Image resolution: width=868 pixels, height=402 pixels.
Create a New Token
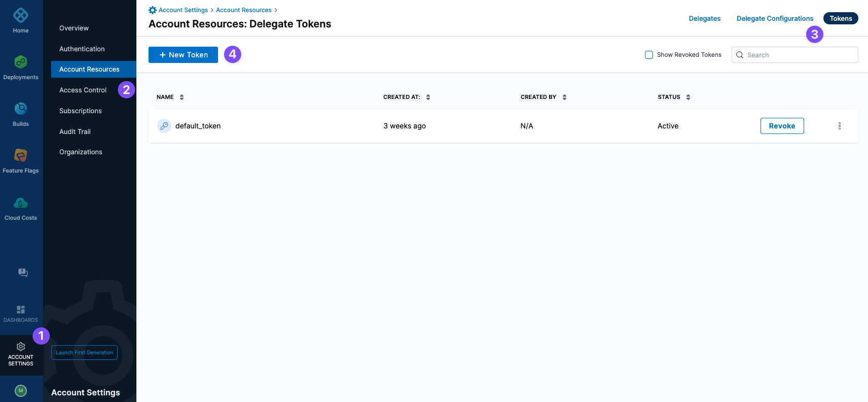[x=183, y=55]
